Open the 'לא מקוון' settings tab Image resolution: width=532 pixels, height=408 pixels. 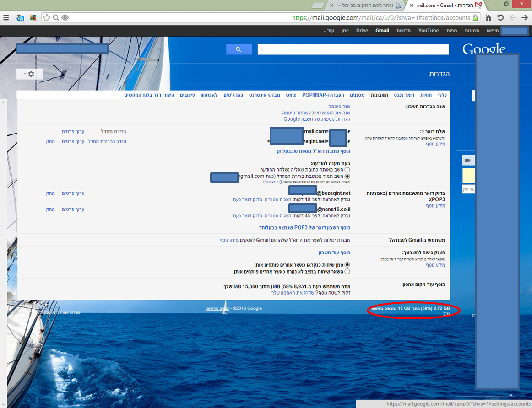click(x=209, y=95)
